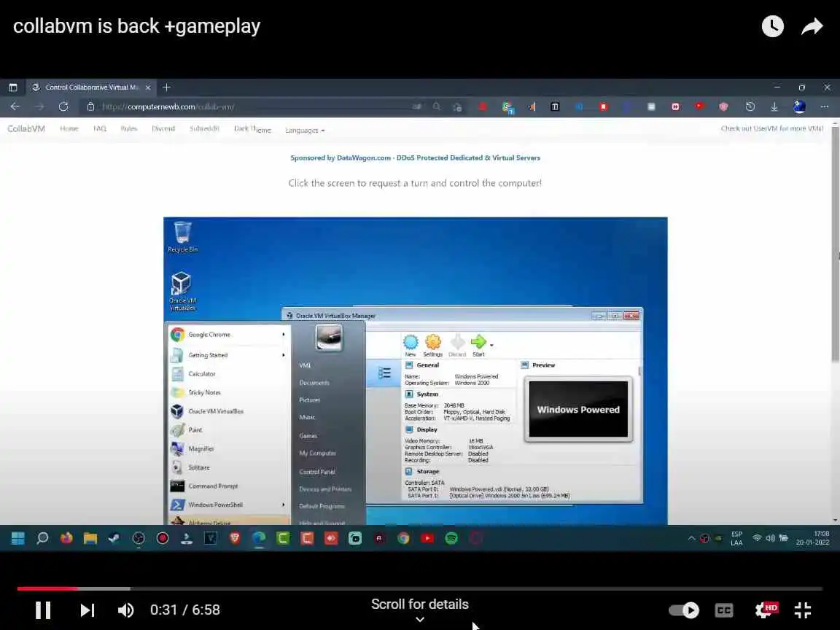Open the Windows 11 Start button on taskbar
The width and height of the screenshot is (840, 630).
[x=17, y=538]
